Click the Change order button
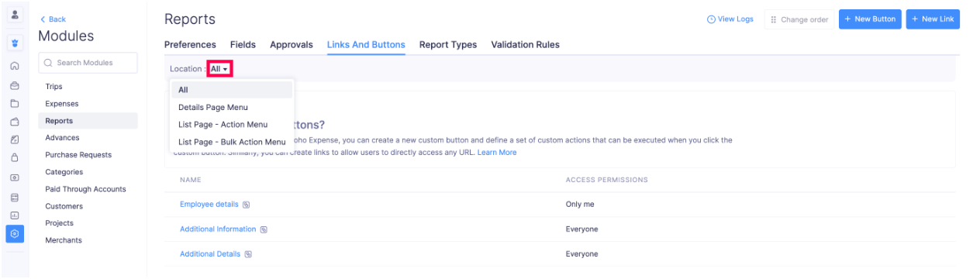The height and width of the screenshot is (279, 980). (799, 20)
